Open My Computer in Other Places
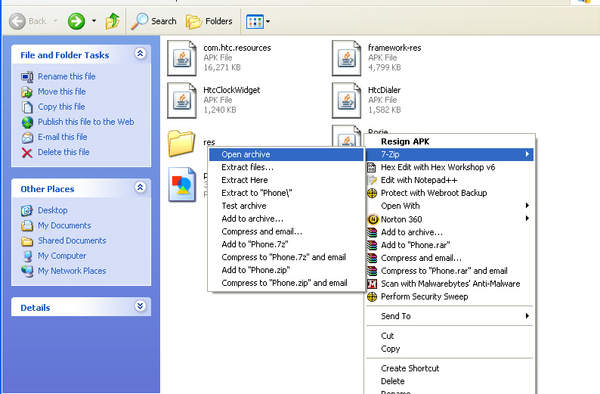This screenshot has width=600, height=394. point(62,256)
